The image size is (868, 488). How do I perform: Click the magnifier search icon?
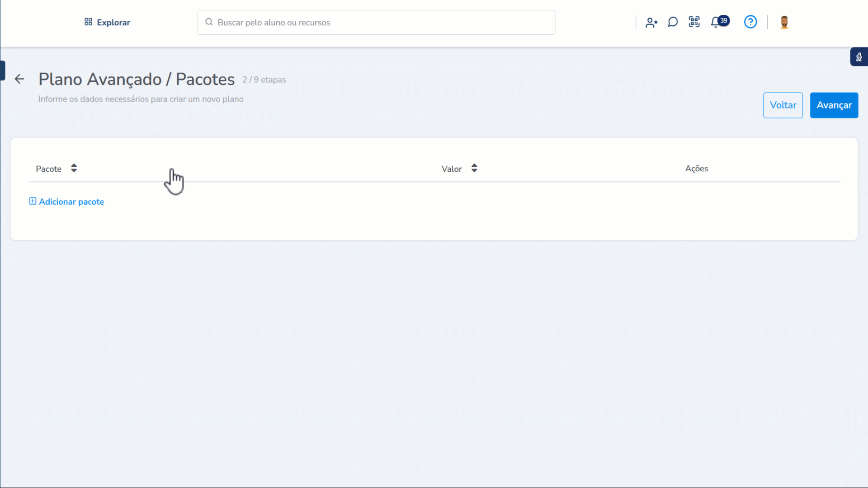click(x=209, y=22)
